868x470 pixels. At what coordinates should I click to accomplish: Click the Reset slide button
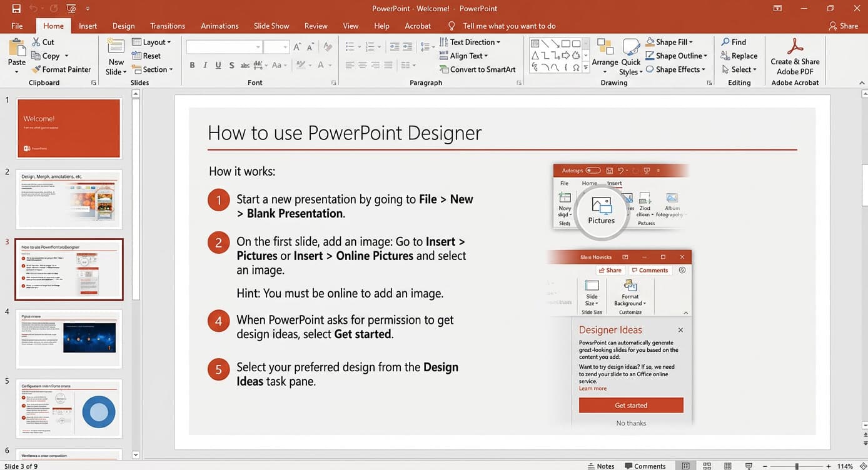(x=146, y=56)
